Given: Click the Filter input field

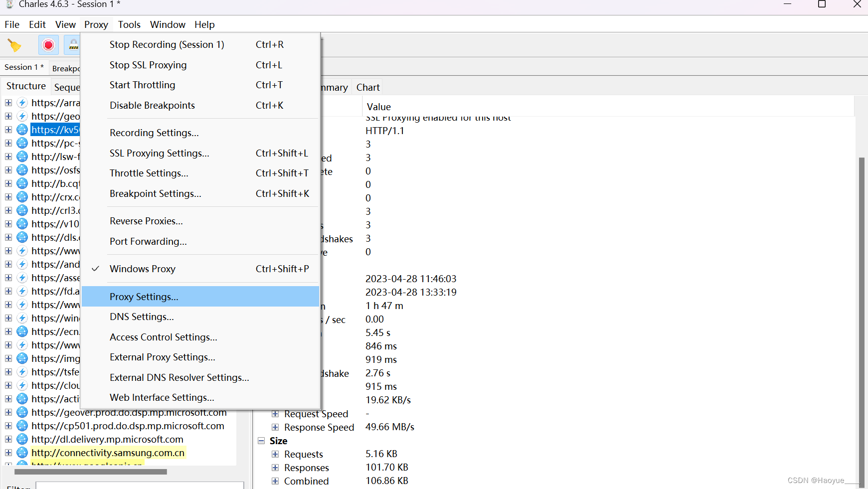Looking at the screenshot, I should [140, 486].
